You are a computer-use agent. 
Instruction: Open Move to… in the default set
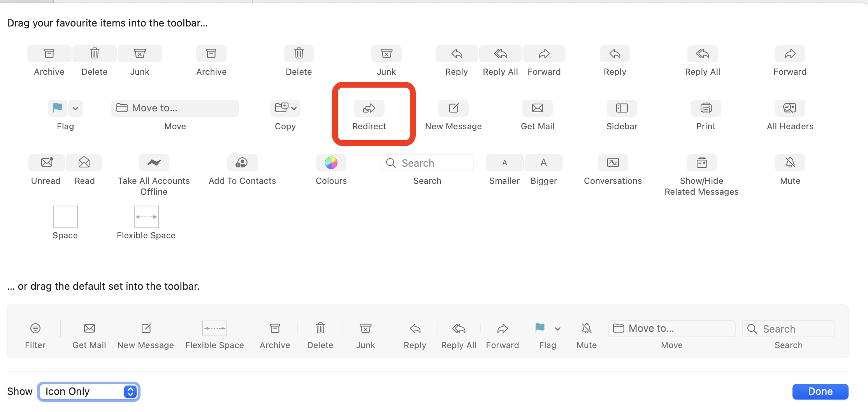[x=672, y=329]
